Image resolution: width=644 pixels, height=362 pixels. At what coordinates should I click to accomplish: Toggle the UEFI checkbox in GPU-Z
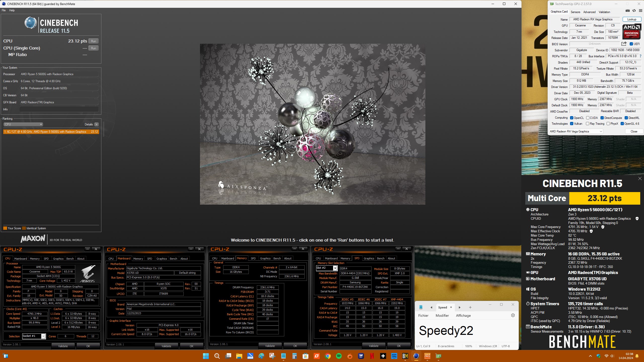[631, 44]
